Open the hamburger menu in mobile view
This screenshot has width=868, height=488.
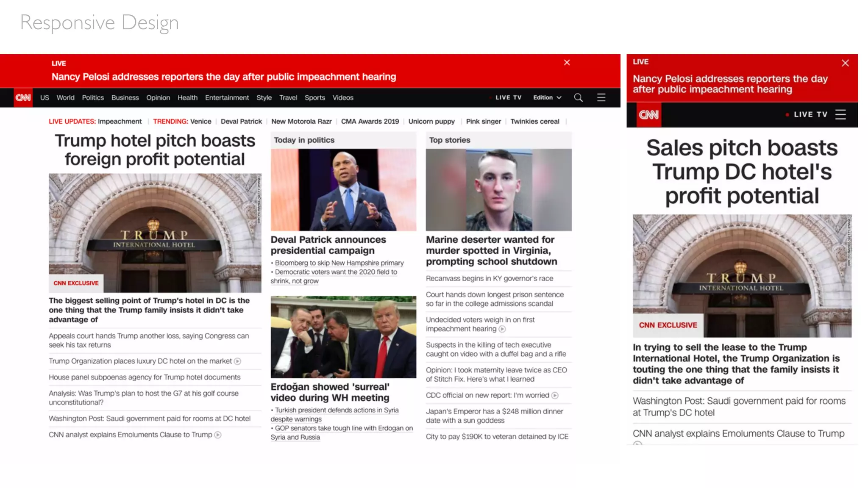click(x=840, y=114)
